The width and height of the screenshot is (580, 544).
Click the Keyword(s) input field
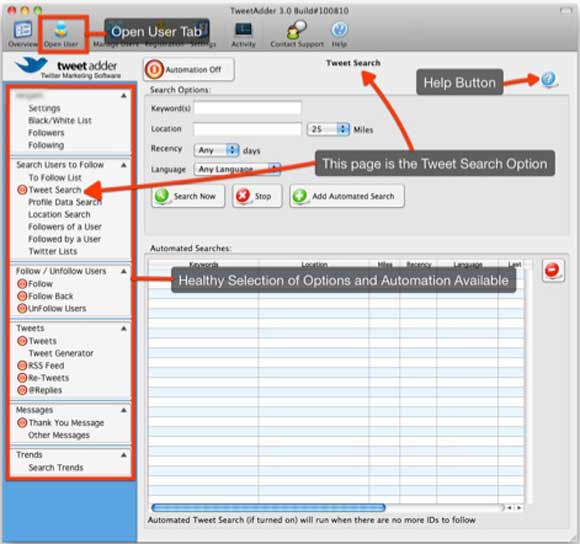coord(247,108)
